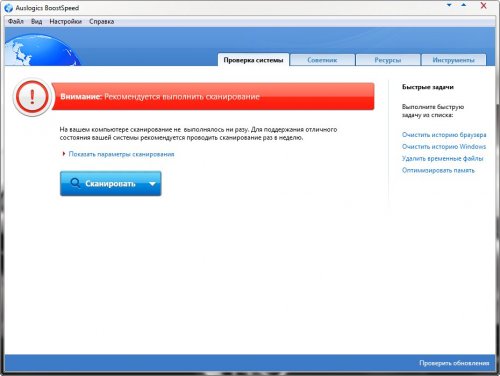Open the Справка menu
The height and width of the screenshot is (376, 500).
click(x=101, y=21)
